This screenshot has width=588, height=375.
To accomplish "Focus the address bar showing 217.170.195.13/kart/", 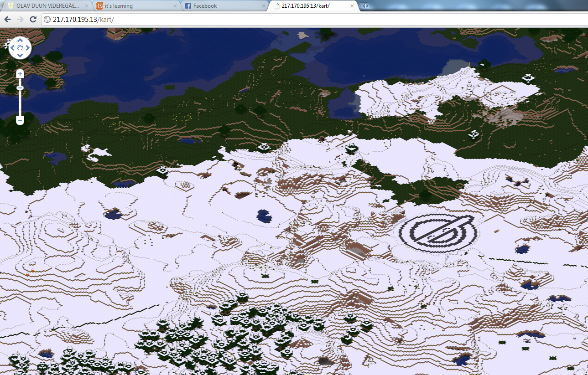I will click(315, 20).
